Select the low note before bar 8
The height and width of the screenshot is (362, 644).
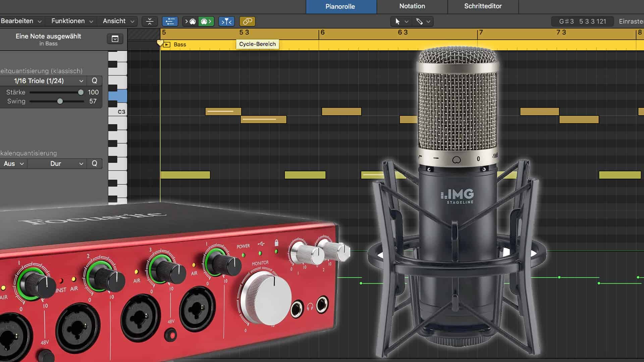tap(620, 175)
